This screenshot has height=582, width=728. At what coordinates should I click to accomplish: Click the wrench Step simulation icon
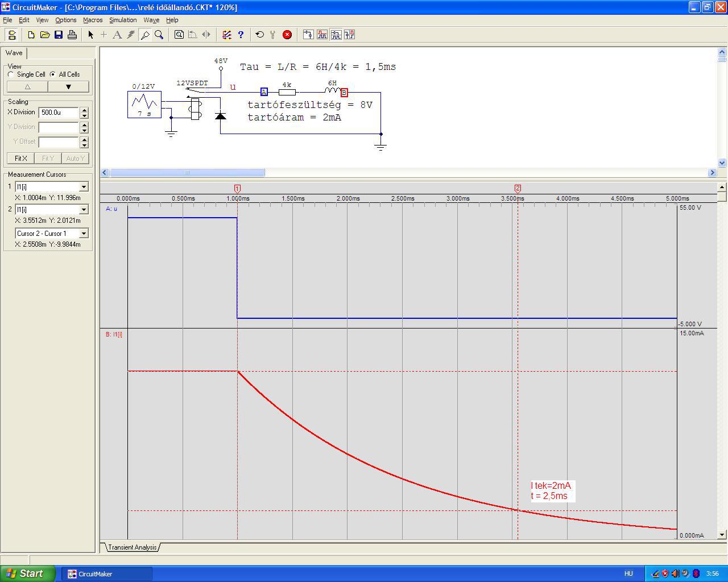click(x=274, y=35)
